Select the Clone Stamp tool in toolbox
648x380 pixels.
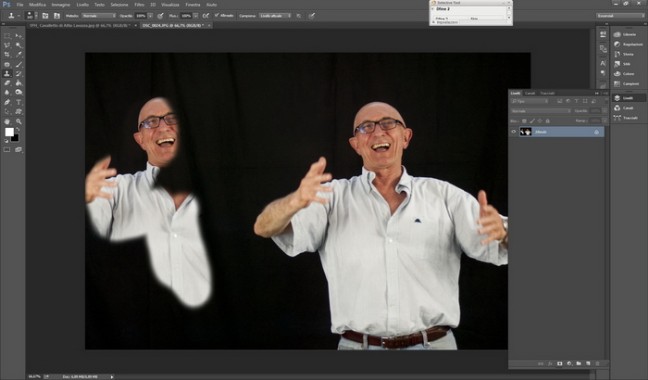[x=7, y=74]
